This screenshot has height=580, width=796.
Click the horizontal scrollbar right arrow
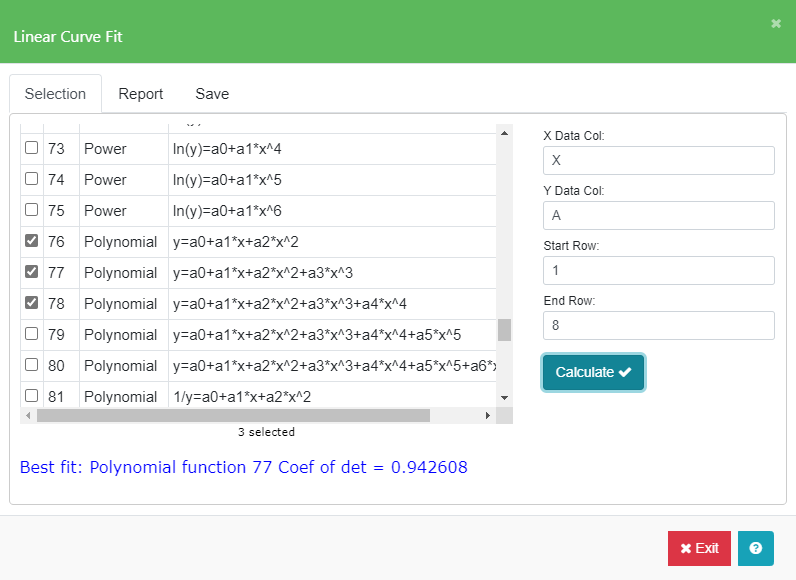coord(488,415)
